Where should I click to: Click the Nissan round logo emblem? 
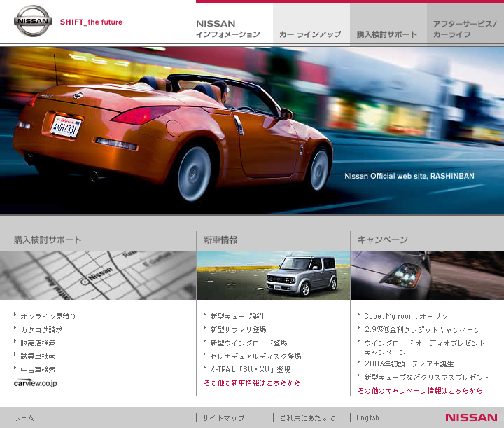33,21
